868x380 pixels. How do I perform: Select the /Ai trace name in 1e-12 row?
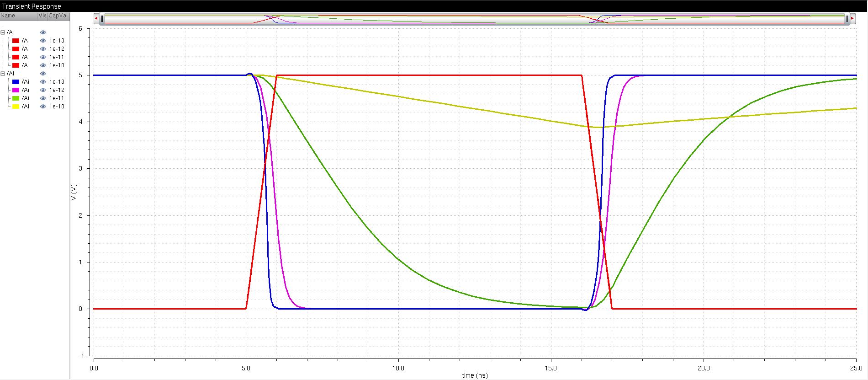click(26, 90)
